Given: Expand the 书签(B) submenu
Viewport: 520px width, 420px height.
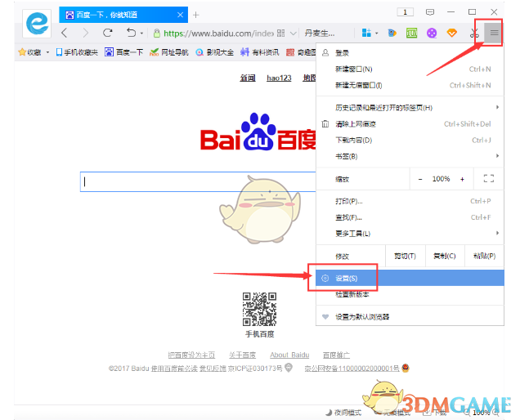Looking at the screenshot, I should (x=410, y=156).
